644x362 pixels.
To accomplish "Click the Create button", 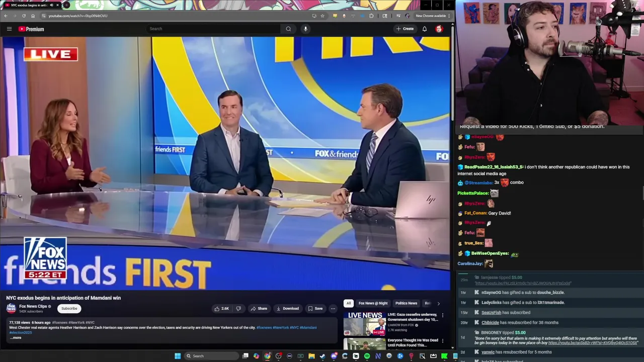I will click(405, 29).
